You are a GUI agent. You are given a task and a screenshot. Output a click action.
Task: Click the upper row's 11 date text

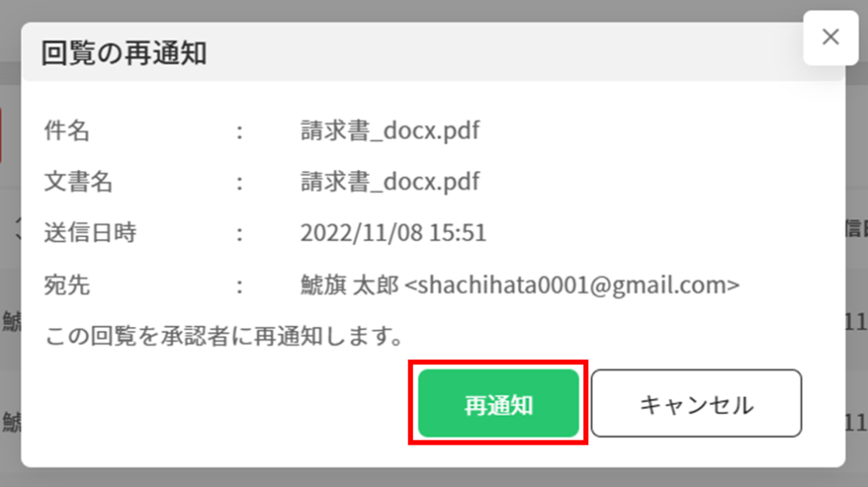coord(856,322)
